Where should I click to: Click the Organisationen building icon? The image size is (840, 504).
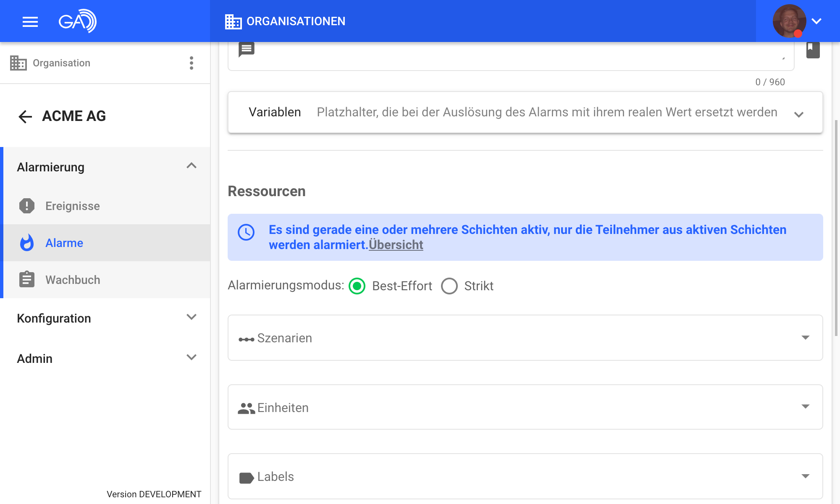tap(233, 21)
